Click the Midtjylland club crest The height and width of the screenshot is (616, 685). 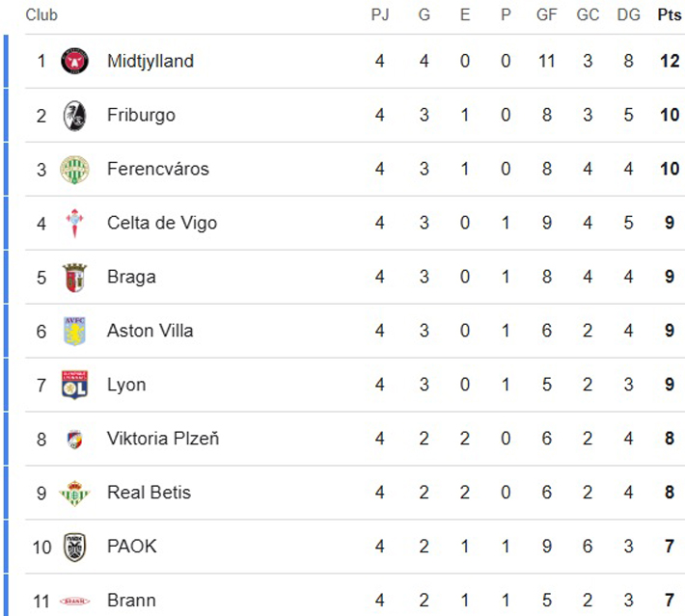[x=74, y=62]
